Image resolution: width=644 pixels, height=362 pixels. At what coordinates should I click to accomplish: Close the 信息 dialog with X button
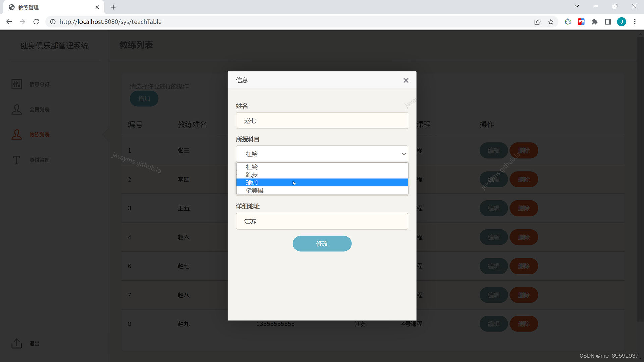pyautogui.click(x=406, y=80)
